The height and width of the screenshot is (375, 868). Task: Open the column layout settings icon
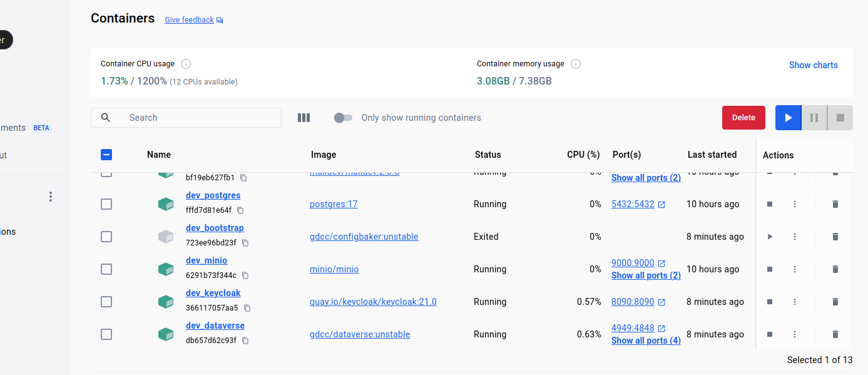304,118
